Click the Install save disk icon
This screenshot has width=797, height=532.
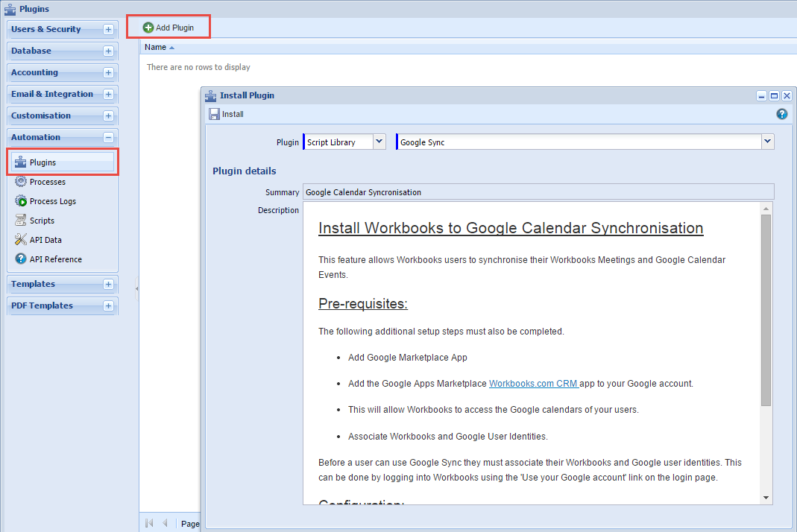pyautogui.click(x=214, y=114)
